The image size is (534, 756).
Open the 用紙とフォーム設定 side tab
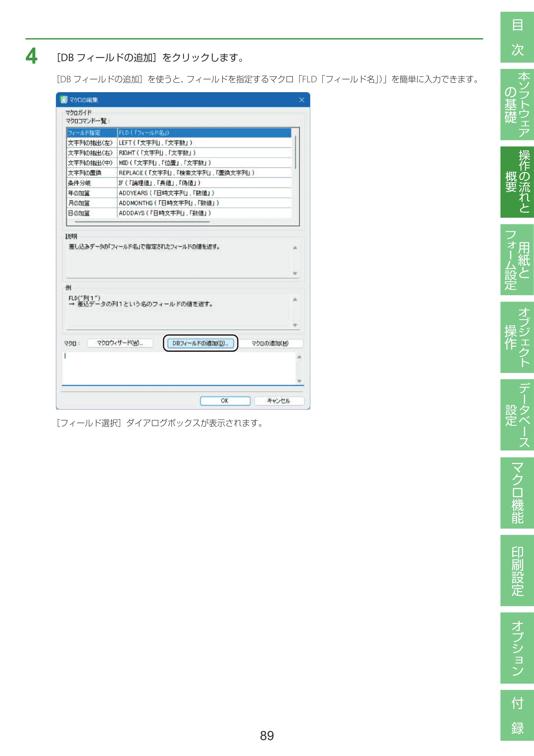pyautogui.click(x=517, y=260)
